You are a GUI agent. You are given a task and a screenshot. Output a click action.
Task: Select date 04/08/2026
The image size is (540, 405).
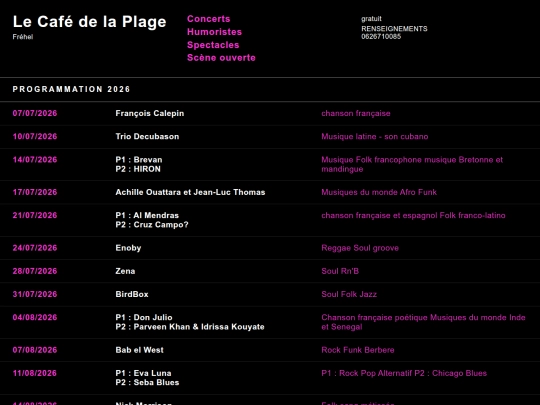(x=35, y=318)
